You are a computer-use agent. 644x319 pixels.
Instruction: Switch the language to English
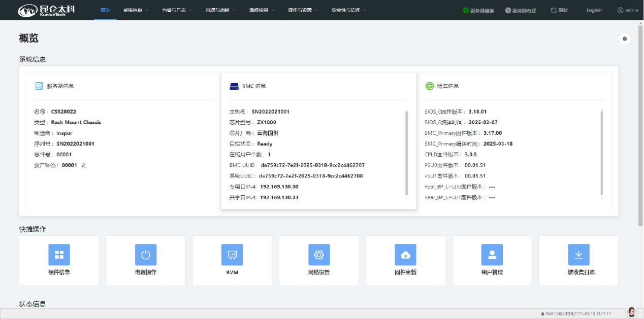[x=594, y=10]
